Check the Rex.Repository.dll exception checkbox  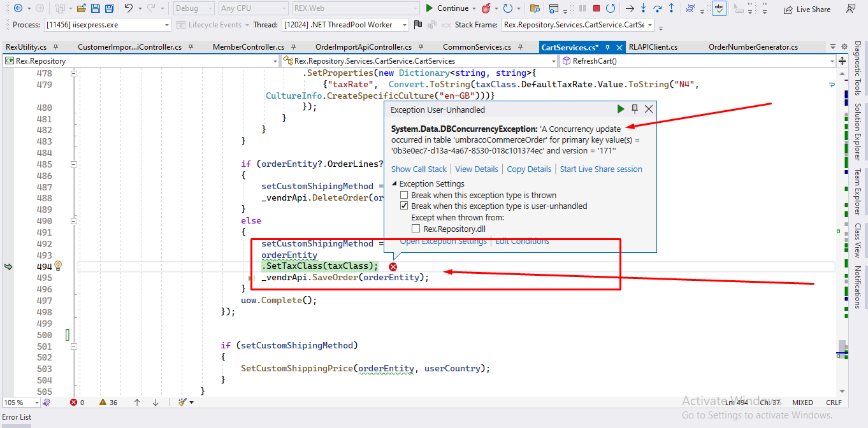click(x=416, y=229)
